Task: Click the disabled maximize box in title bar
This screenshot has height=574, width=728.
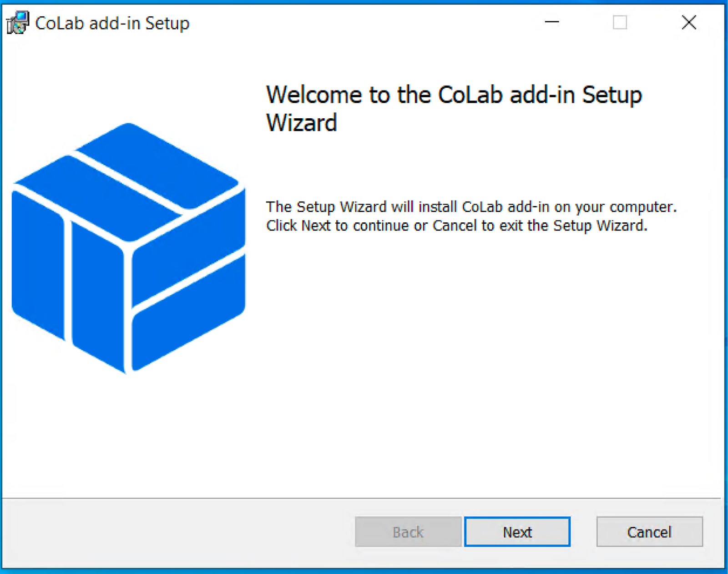Action: click(x=620, y=22)
